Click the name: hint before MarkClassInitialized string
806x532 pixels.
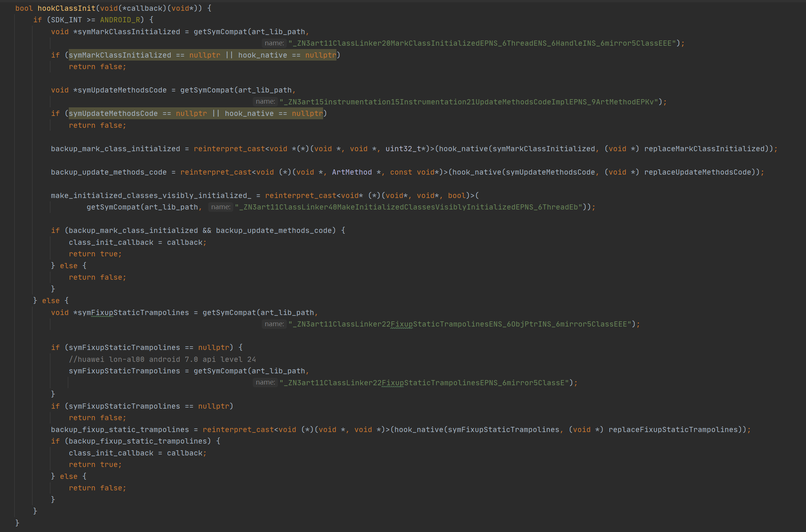point(274,43)
